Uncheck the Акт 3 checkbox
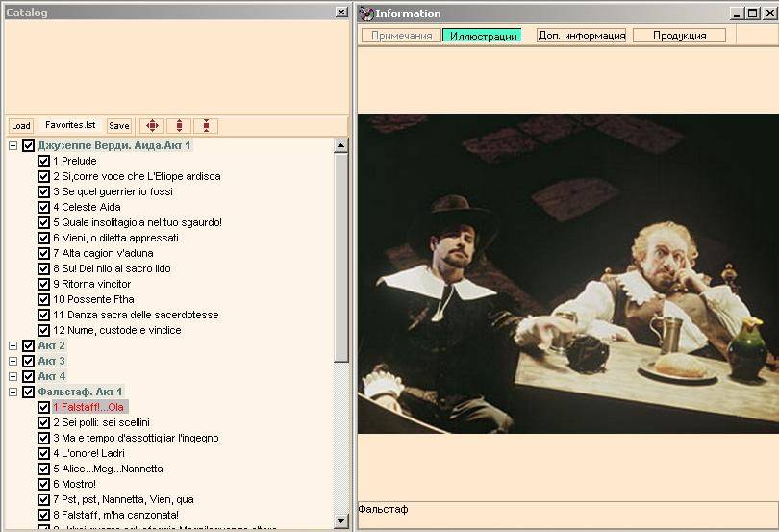This screenshot has height=532, width=779. 28,361
